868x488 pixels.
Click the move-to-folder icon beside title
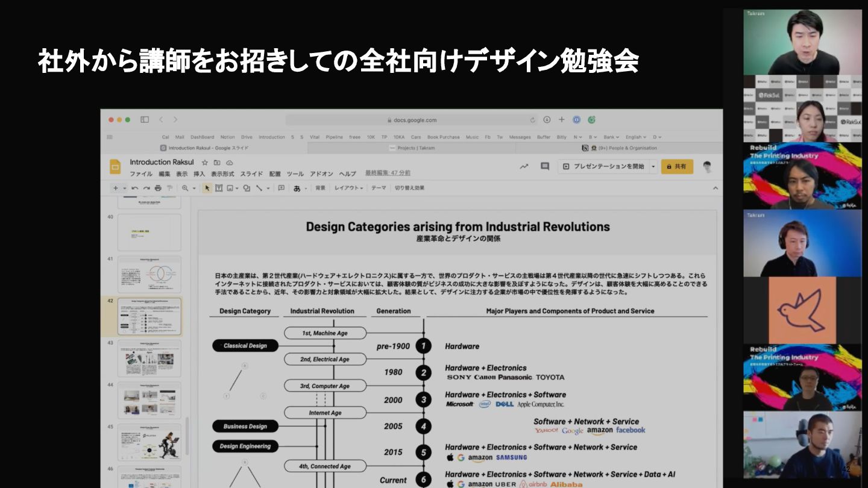pyautogui.click(x=218, y=163)
